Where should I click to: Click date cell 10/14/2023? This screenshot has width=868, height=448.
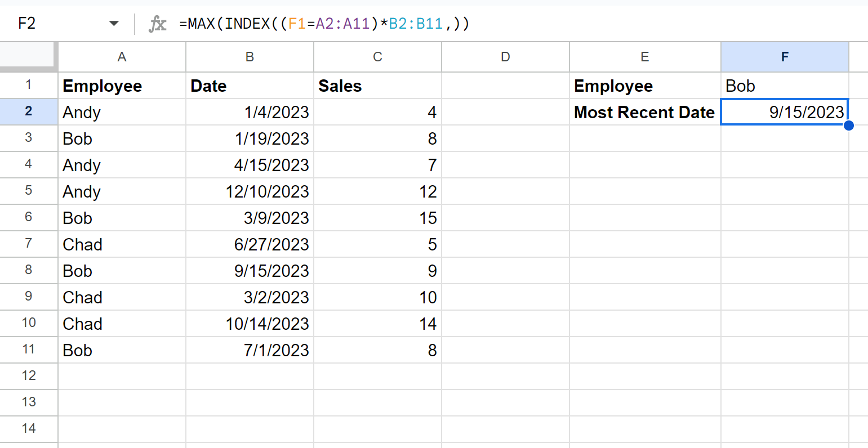(x=250, y=324)
